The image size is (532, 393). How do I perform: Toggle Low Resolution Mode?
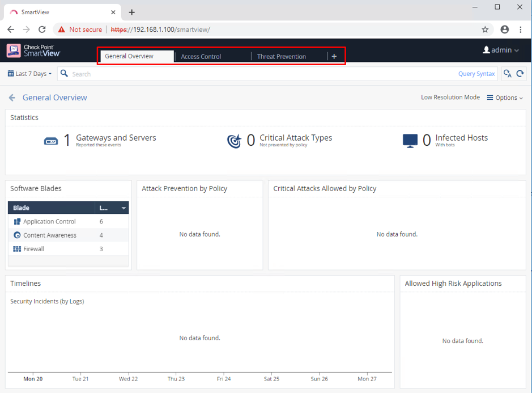click(x=450, y=98)
